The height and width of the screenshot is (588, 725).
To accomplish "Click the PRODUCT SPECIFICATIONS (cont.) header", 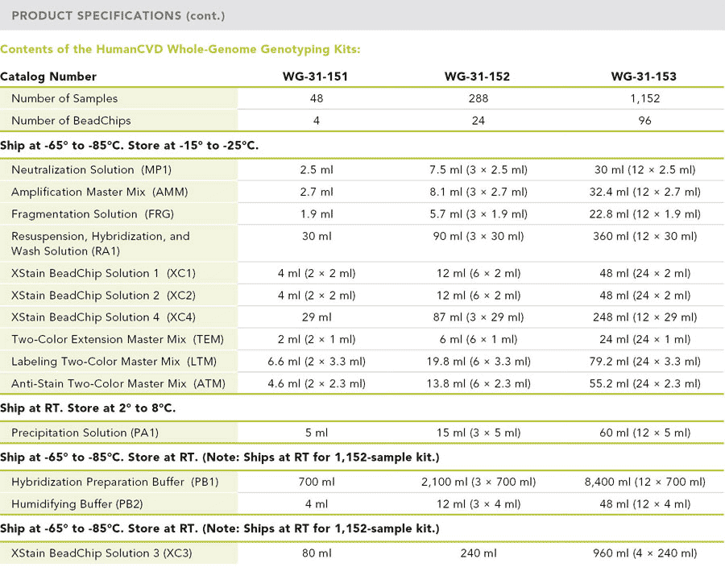I will coord(118,16).
